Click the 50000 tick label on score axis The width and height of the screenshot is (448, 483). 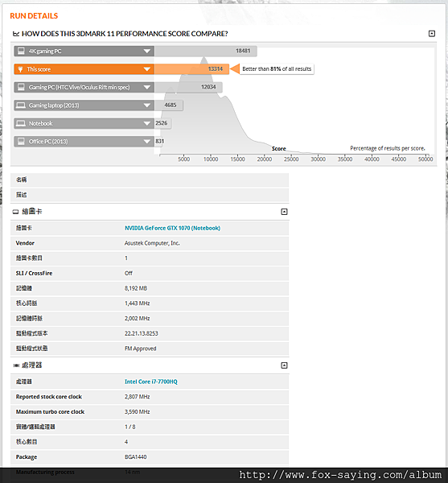(425, 159)
